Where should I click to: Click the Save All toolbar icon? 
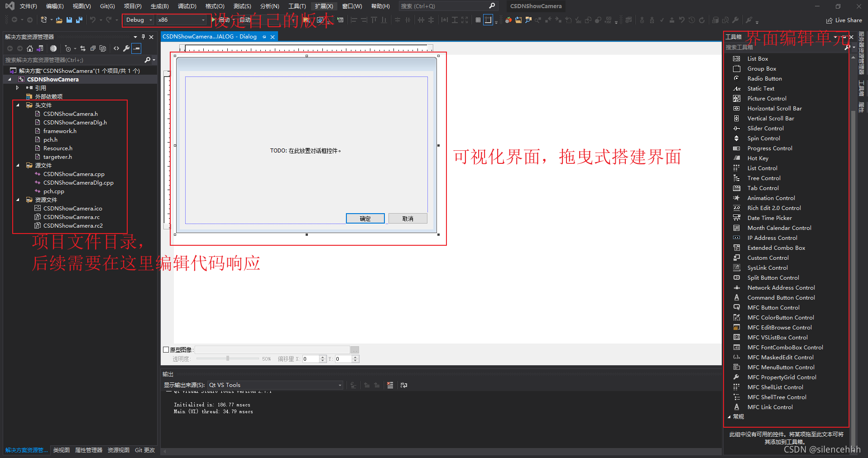click(79, 20)
